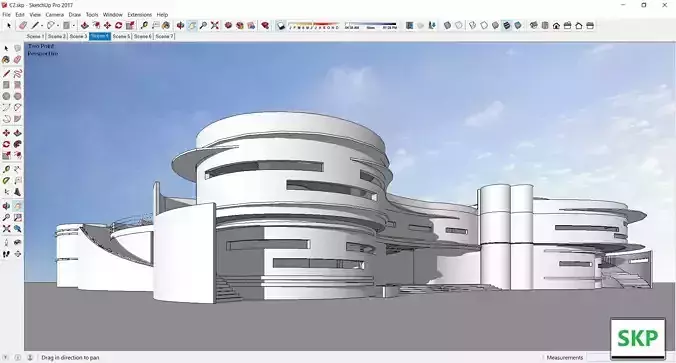Select Section Plane tool in left palette
The image size is (676, 363).
click(x=18, y=254)
